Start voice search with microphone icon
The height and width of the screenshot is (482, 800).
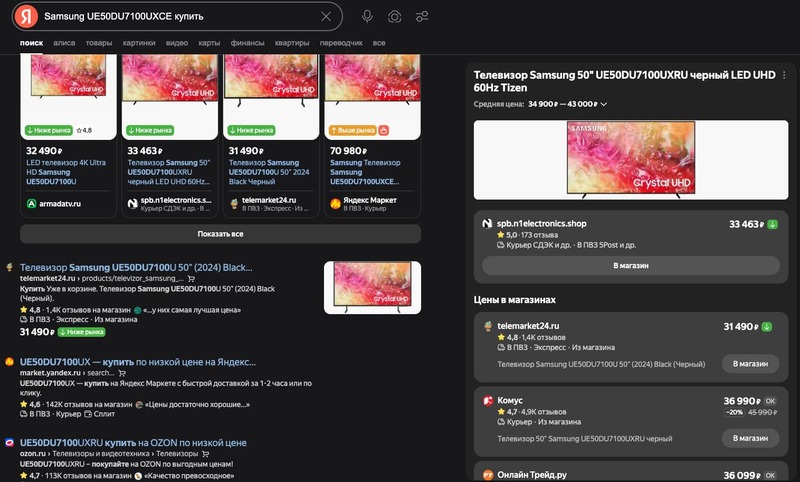click(367, 16)
